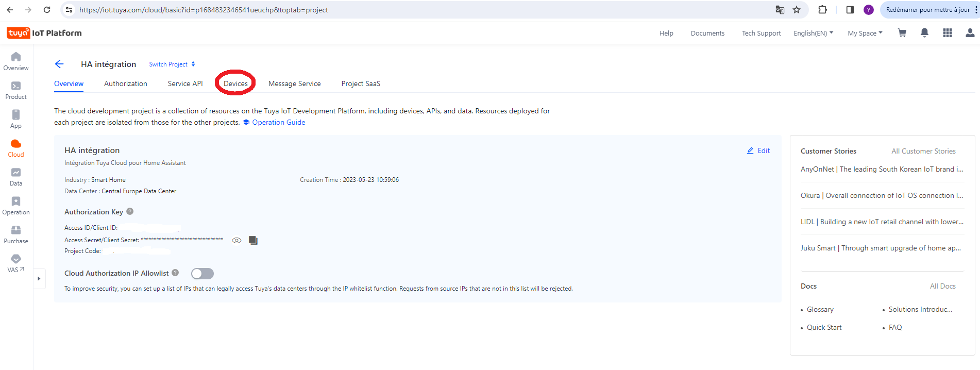The height and width of the screenshot is (370, 980).
Task: Return to project list with back arrow
Action: [x=59, y=64]
